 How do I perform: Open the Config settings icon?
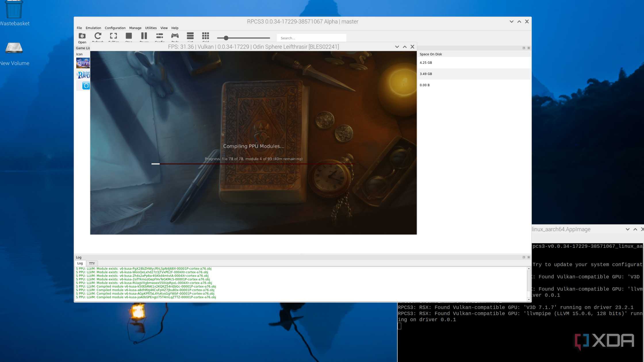pyautogui.click(x=160, y=36)
